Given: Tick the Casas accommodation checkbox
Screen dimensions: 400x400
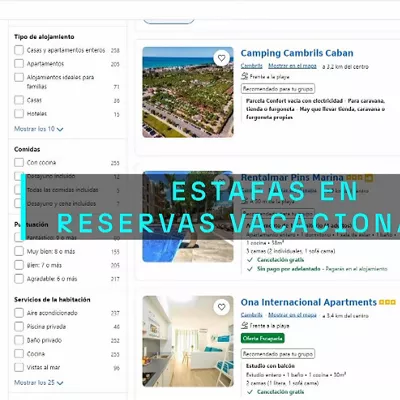Looking at the screenshot, I should [19, 100].
